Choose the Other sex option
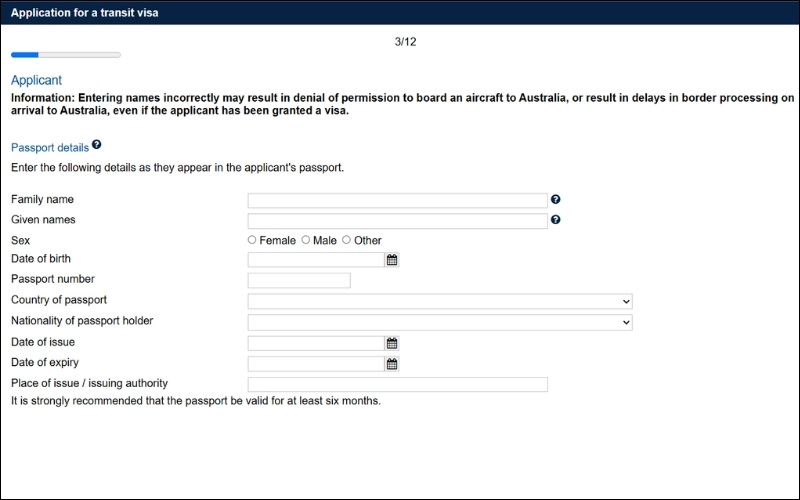The height and width of the screenshot is (500, 800). click(347, 240)
